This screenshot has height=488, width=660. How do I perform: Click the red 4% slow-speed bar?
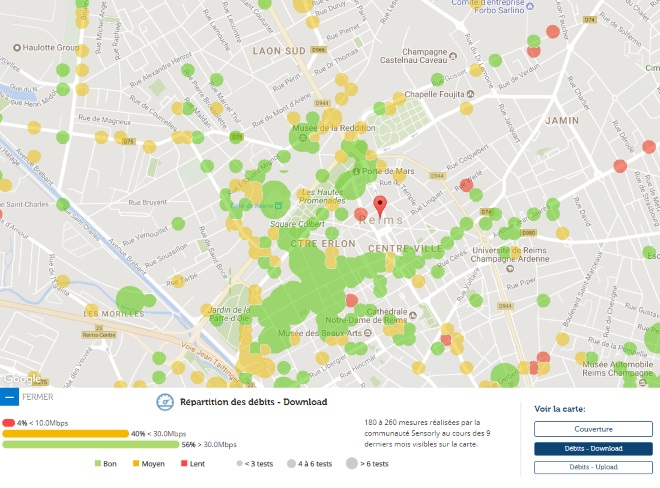pyautogui.click(x=8, y=422)
